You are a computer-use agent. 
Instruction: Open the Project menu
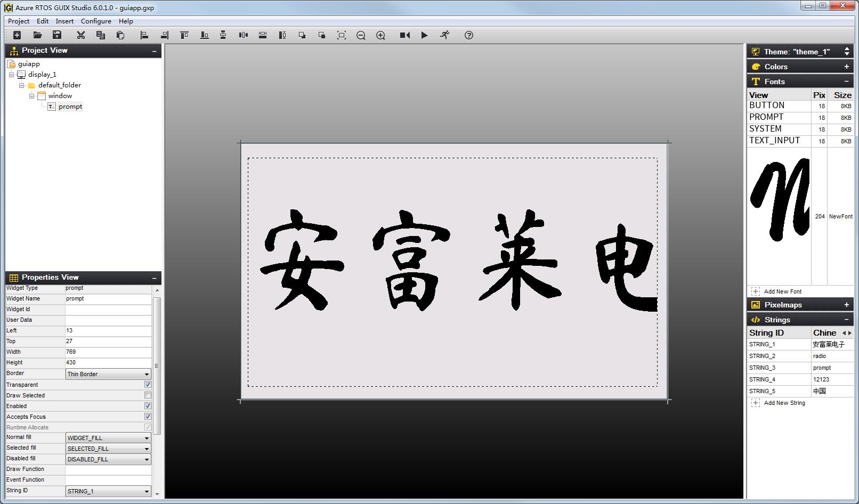click(19, 21)
